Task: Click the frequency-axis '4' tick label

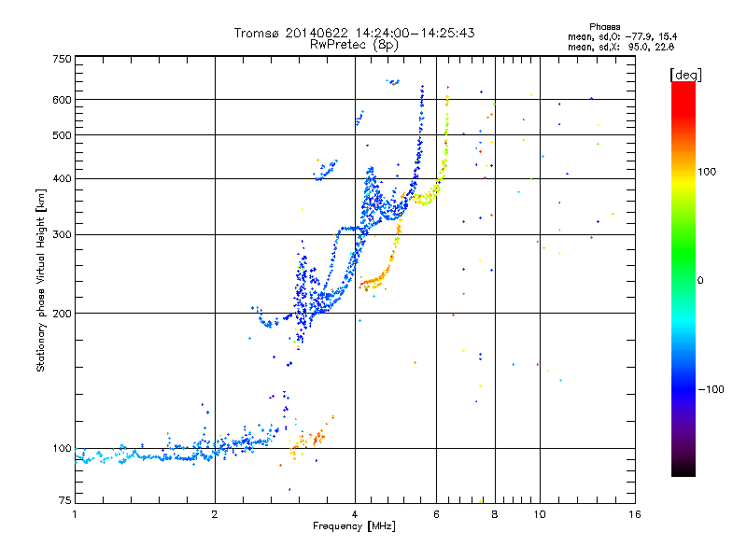Action: pos(355,514)
